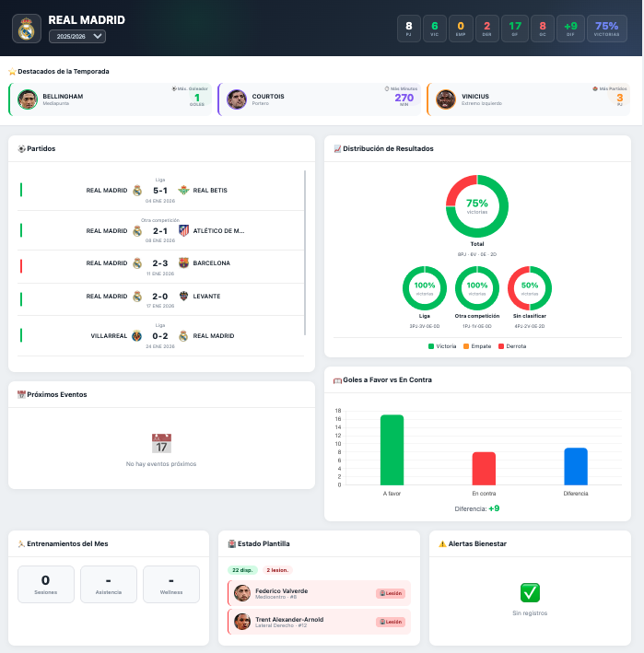Toggle the Empate legend swatch
The width and height of the screenshot is (644, 653).
pos(466,346)
